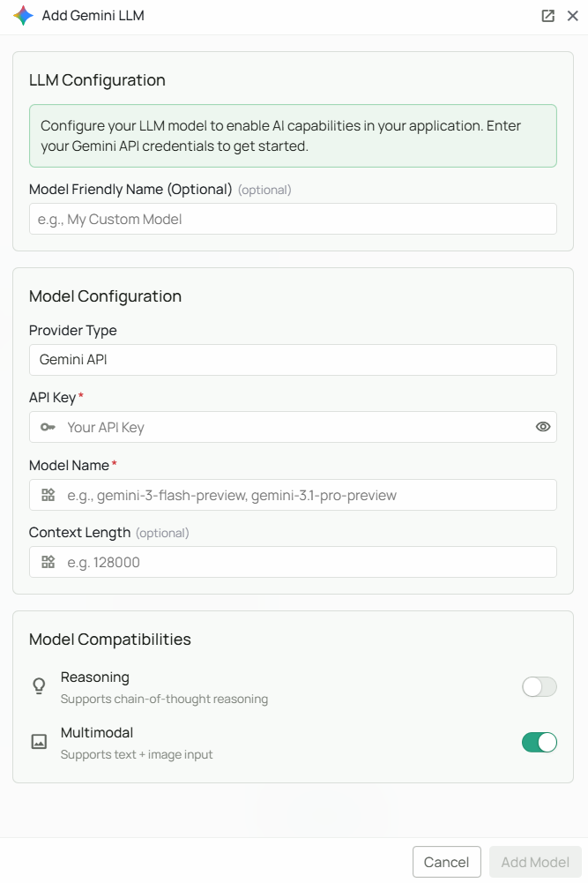588x883 pixels.
Task: Click the green info banner about Gemini credentials
Action: [293, 136]
